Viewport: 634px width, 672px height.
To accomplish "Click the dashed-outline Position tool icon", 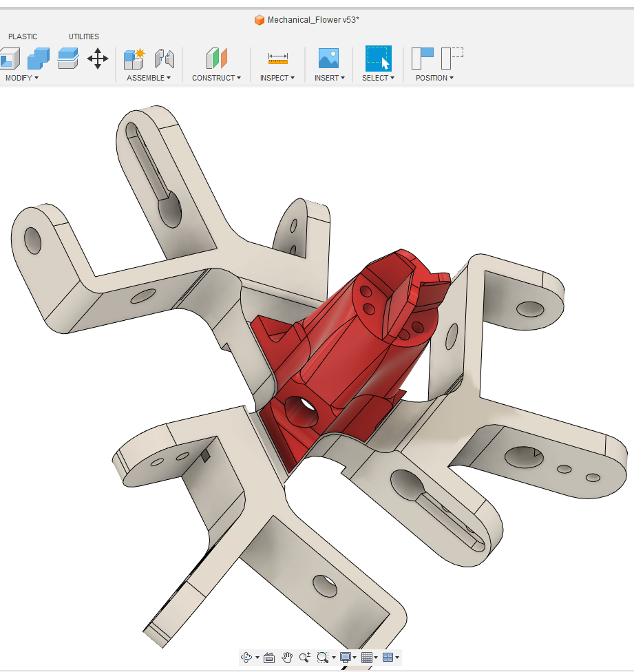I will click(x=452, y=59).
